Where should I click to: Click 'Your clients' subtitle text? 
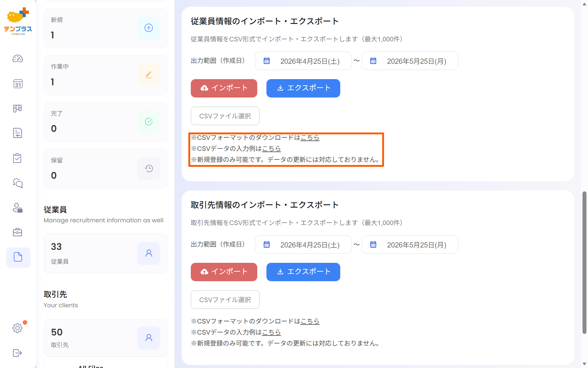point(61,305)
